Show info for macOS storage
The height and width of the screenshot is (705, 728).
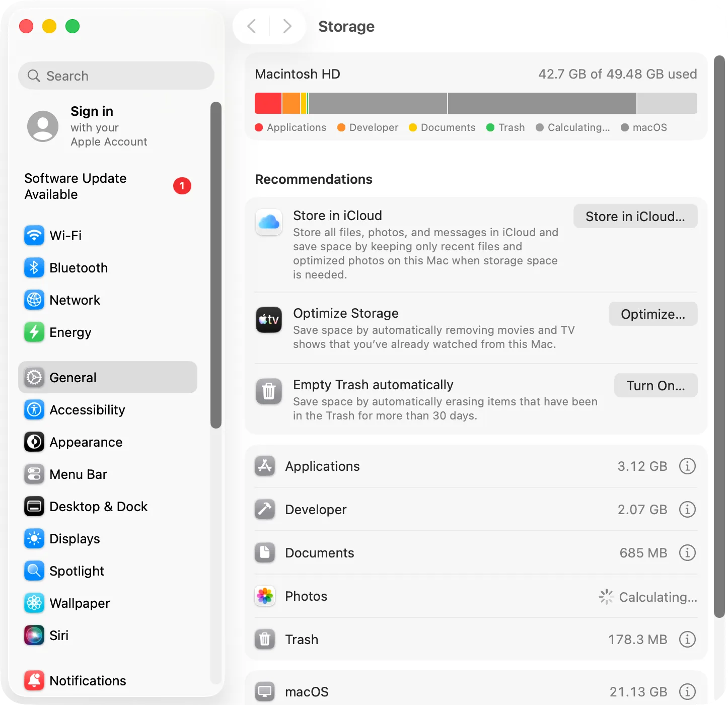pyautogui.click(x=687, y=691)
